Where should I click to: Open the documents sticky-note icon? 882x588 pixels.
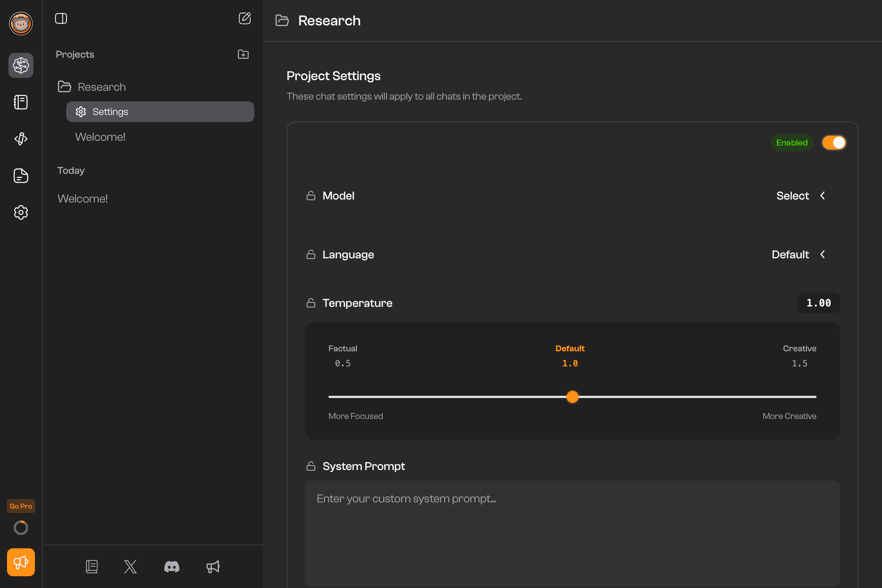tap(21, 176)
